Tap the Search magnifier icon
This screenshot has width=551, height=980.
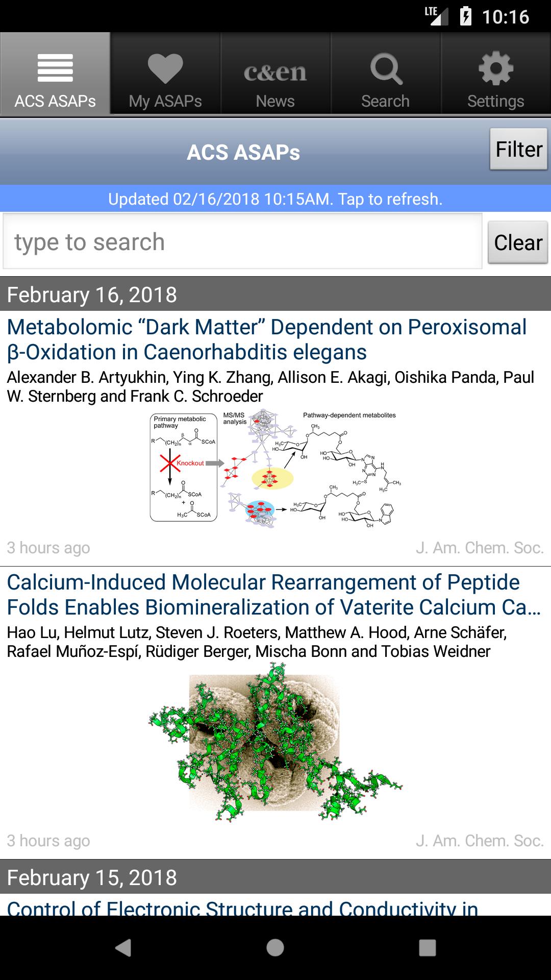[386, 69]
